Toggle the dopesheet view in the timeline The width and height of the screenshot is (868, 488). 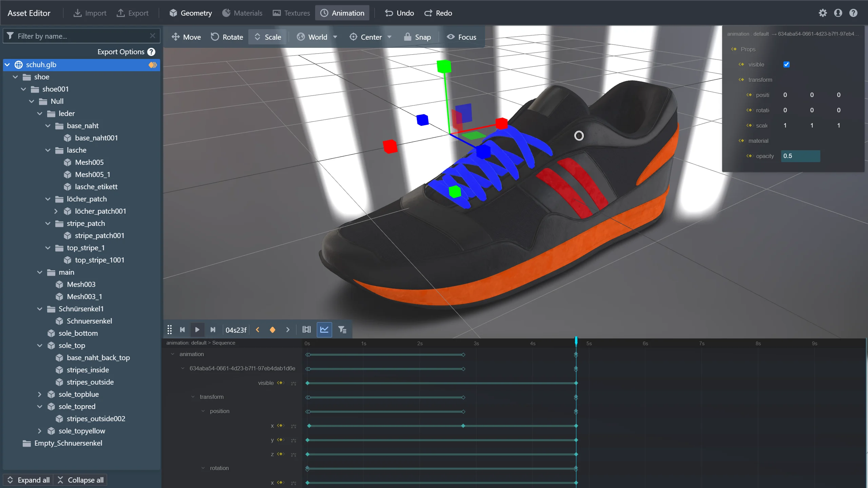click(x=306, y=329)
